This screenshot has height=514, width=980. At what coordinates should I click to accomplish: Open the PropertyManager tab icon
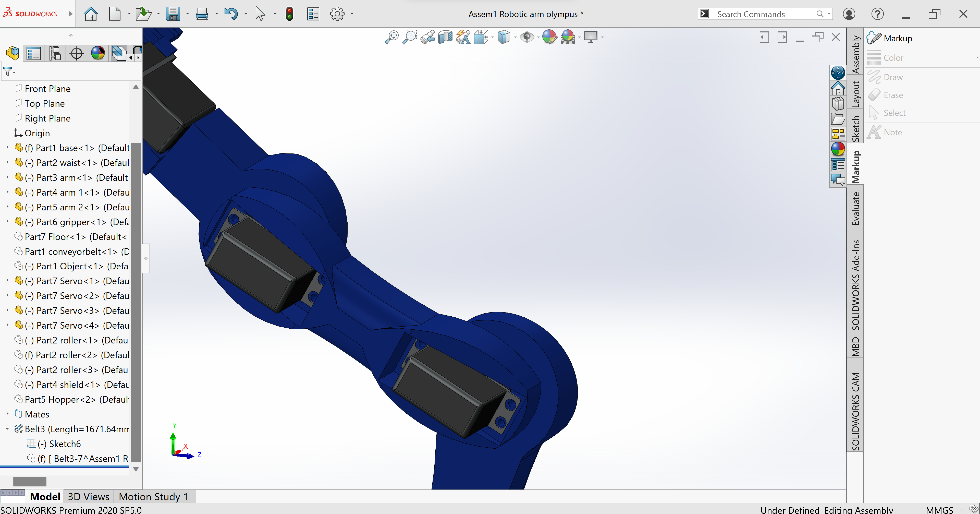33,53
